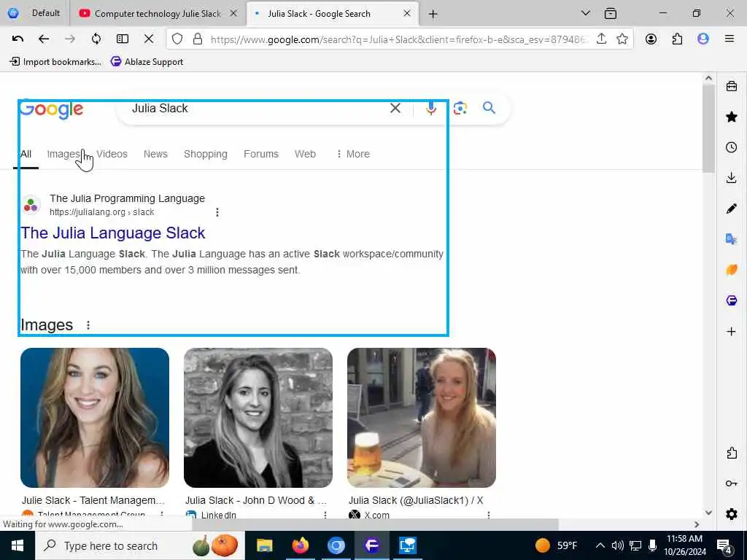Click the site security padlock icon
This screenshot has height=560, width=747.
(198, 39)
